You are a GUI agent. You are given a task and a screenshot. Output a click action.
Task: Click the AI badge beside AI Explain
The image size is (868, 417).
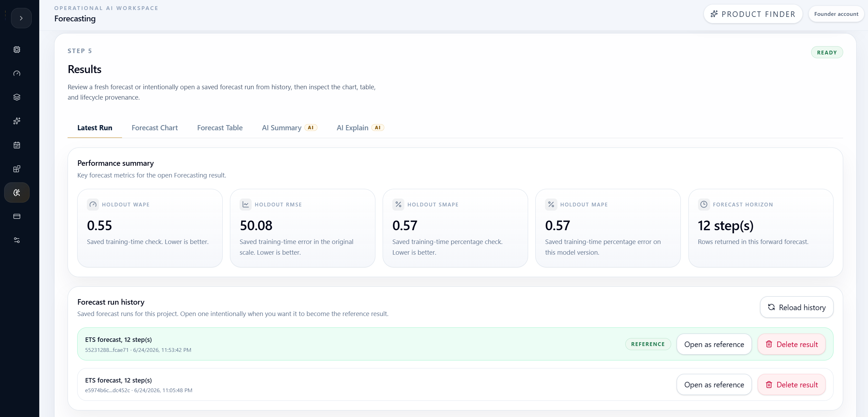pyautogui.click(x=377, y=128)
